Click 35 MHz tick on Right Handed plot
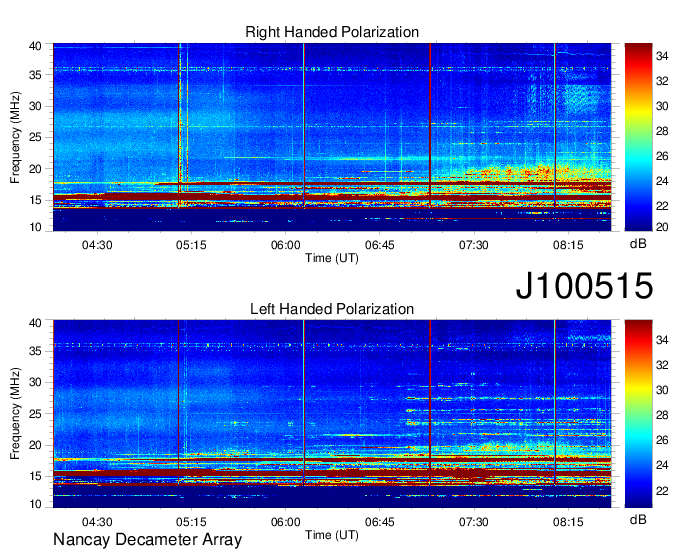The height and width of the screenshot is (552, 680). pyautogui.click(x=35, y=75)
